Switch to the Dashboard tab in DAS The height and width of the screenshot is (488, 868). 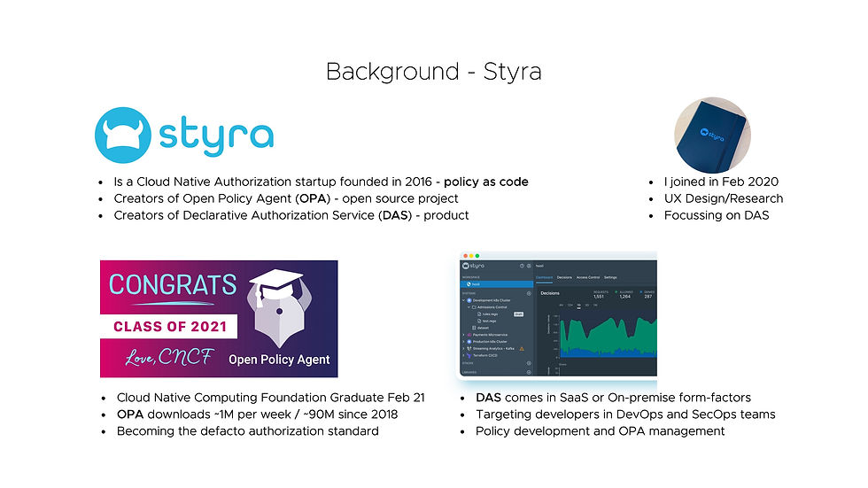click(x=544, y=277)
